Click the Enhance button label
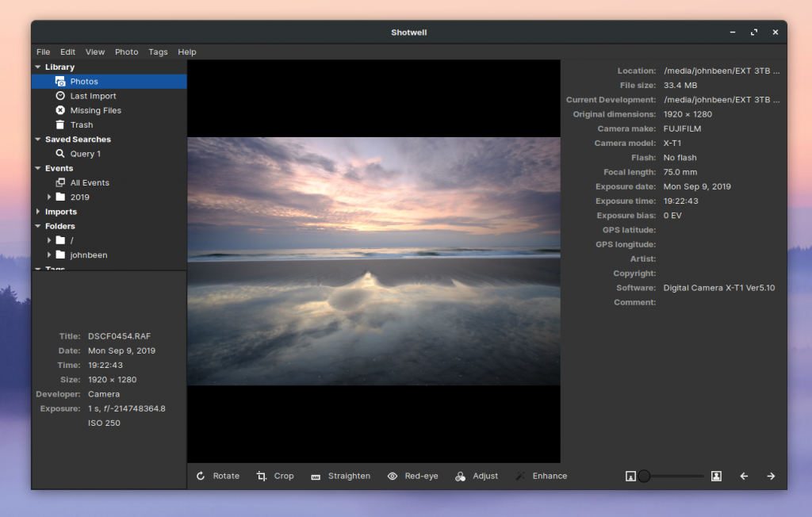This screenshot has width=812, height=517. [550, 476]
